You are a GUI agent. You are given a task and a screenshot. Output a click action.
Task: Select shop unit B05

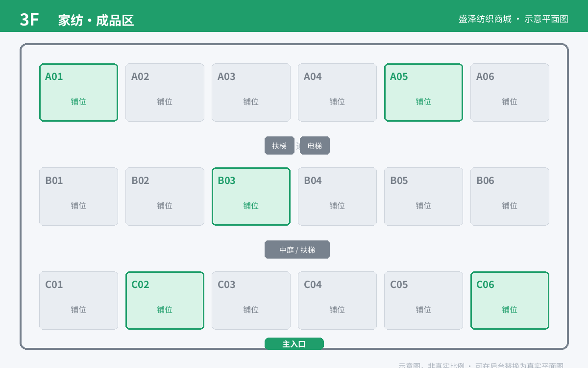[x=423, y=196]
